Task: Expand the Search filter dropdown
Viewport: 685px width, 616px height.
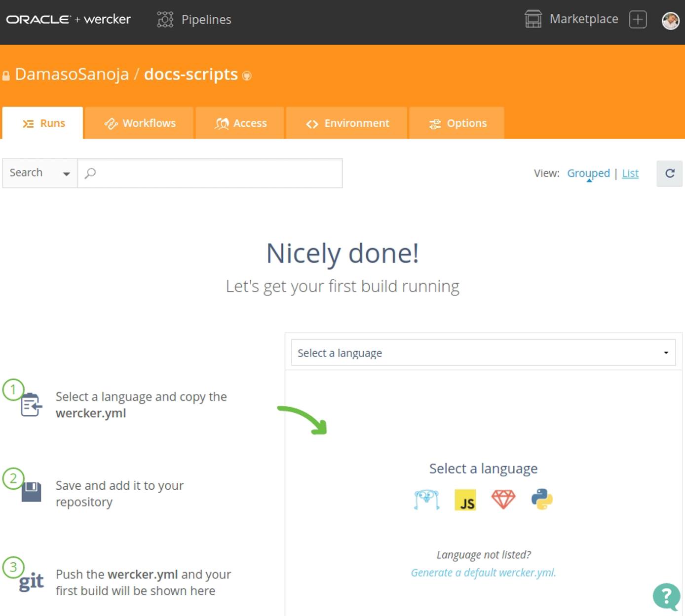Action: pos(39,173)
